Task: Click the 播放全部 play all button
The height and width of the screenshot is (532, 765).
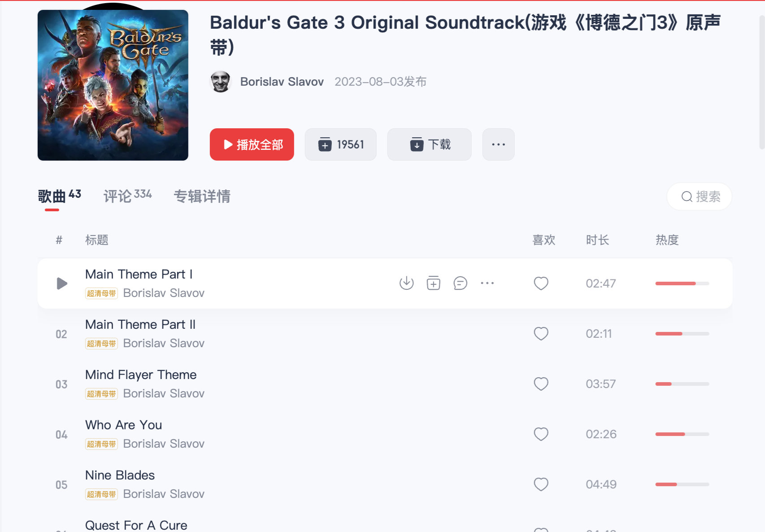Action: coord(252,144)
